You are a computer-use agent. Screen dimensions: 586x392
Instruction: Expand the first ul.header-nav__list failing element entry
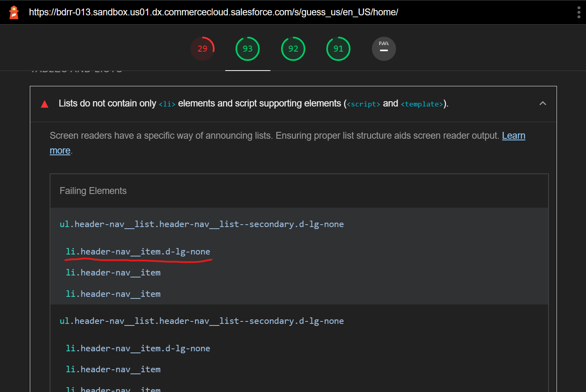202,224
